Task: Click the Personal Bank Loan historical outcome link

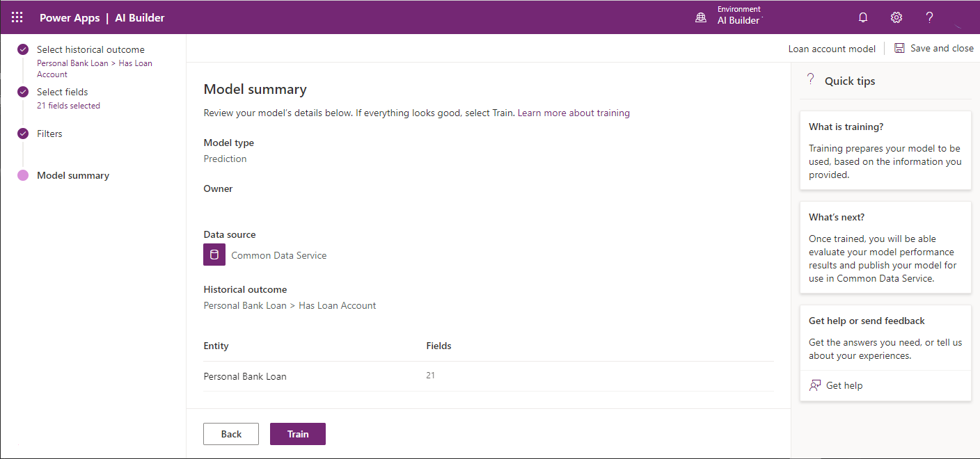Action: point(290,305)
